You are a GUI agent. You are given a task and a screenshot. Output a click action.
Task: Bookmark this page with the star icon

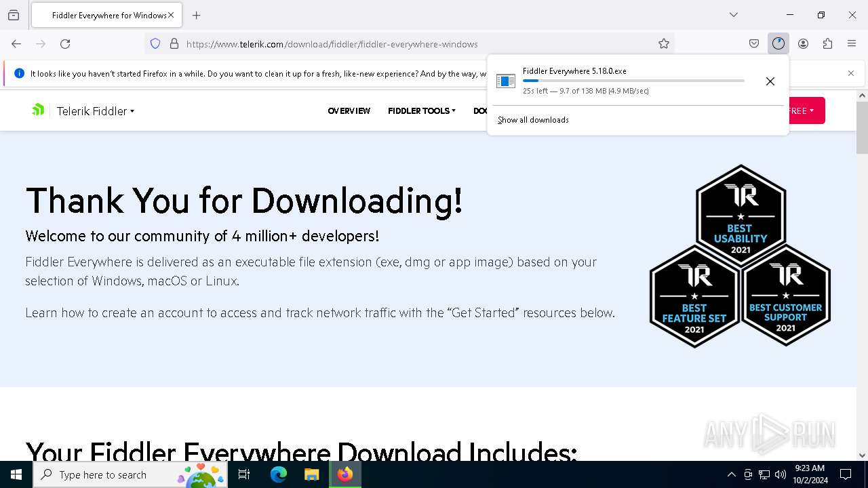click(x=664, y=44)
